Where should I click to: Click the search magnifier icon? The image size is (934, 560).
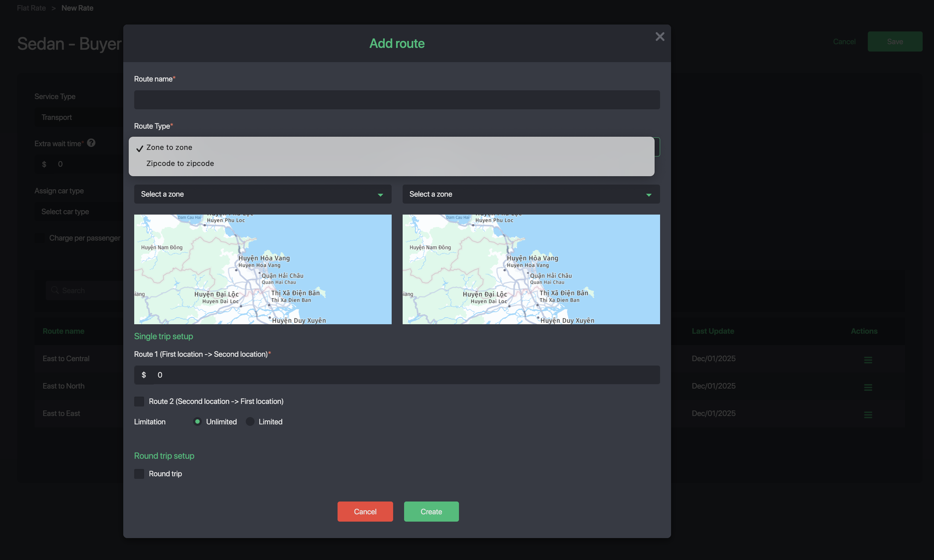click(x=55, y=290)
